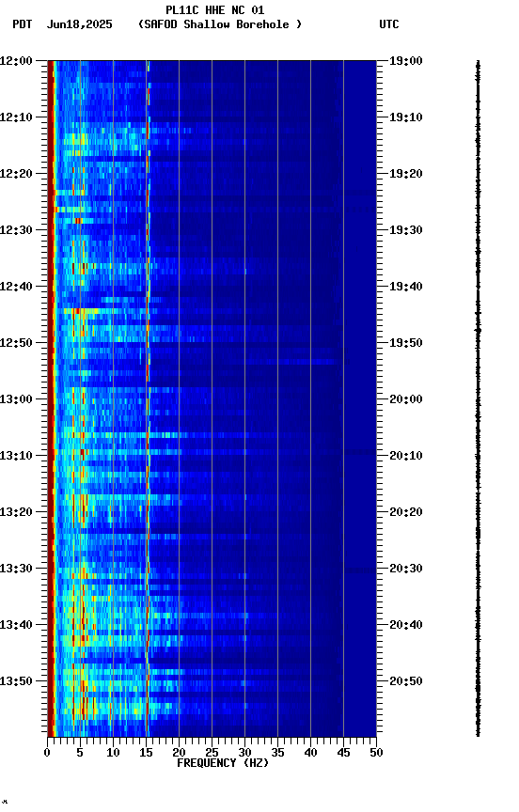The height and width of the screenshot is (812, 519).
Task: Click the '19:30' UTC time label
Action: coord(406,230)
